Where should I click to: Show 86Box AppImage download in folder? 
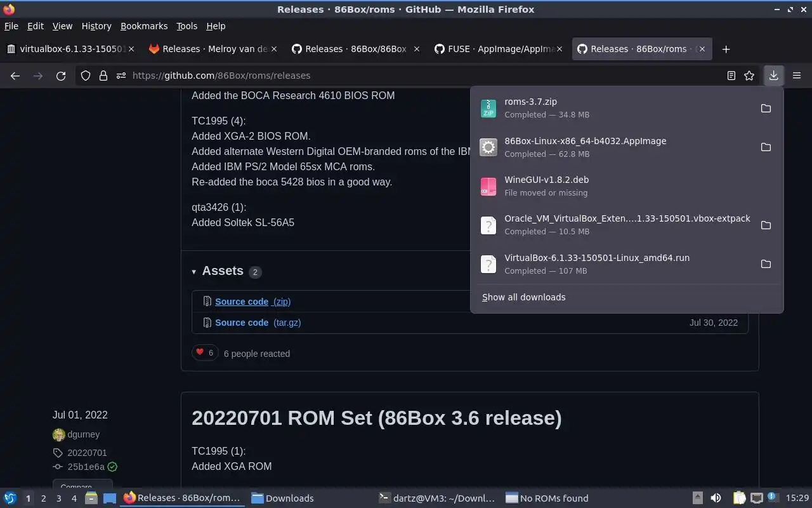(x=766, y=147)
